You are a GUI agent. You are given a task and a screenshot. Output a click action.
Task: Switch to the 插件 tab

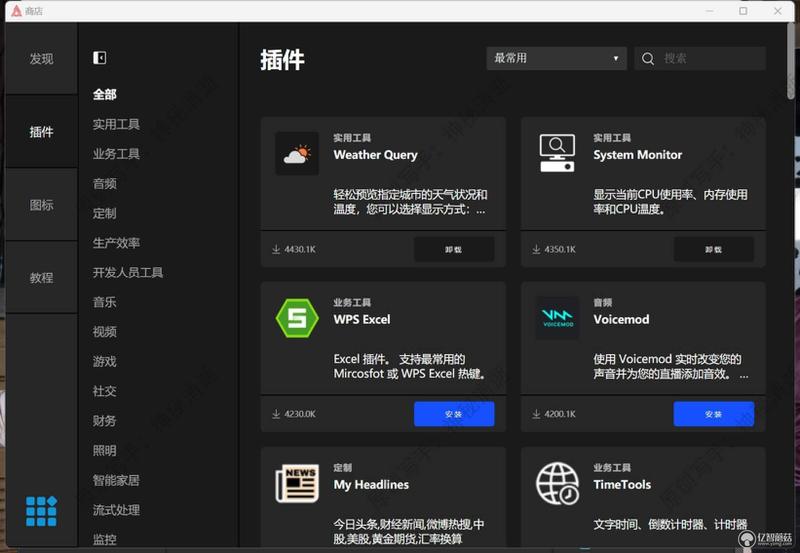[41, 132]
